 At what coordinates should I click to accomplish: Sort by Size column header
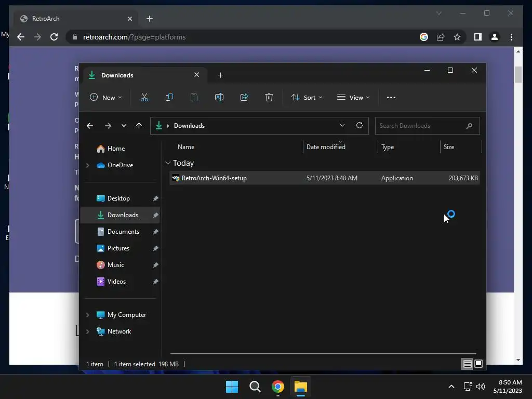(x=449, y=147)
